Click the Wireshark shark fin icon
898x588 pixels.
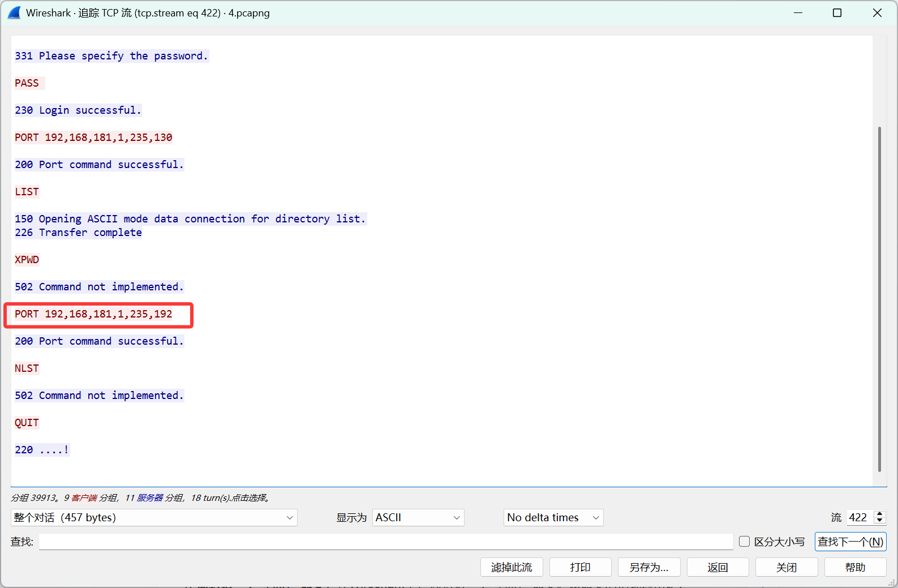[14, 13]
